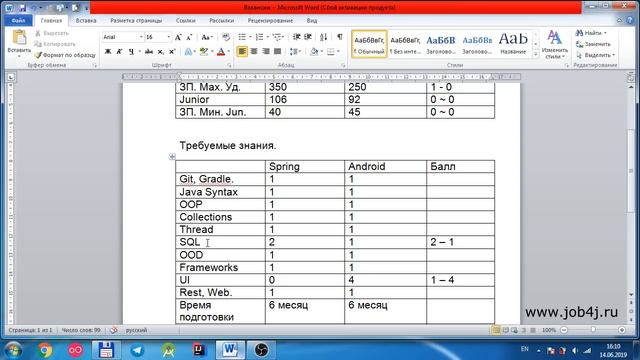Image resolution: width=640 pixels, height=360 pixels.
Task: Switch to Web Layout view in status bar
Action: pyautogui.click(x=514, y=330)
